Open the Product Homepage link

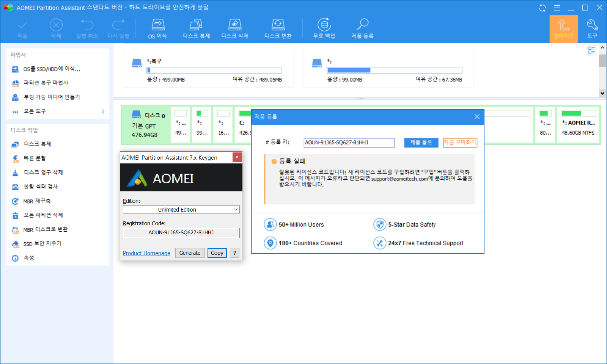146,253
